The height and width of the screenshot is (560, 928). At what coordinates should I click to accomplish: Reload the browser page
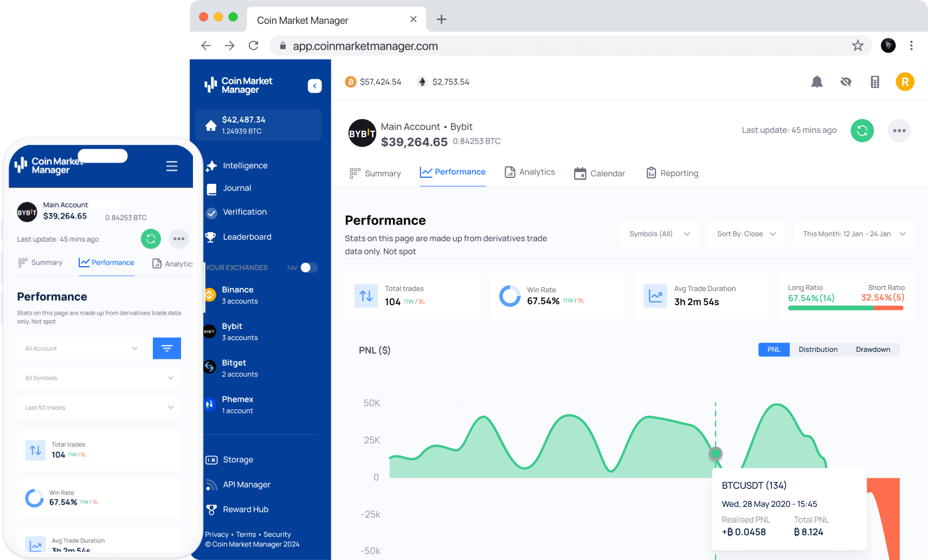[253, 46]
